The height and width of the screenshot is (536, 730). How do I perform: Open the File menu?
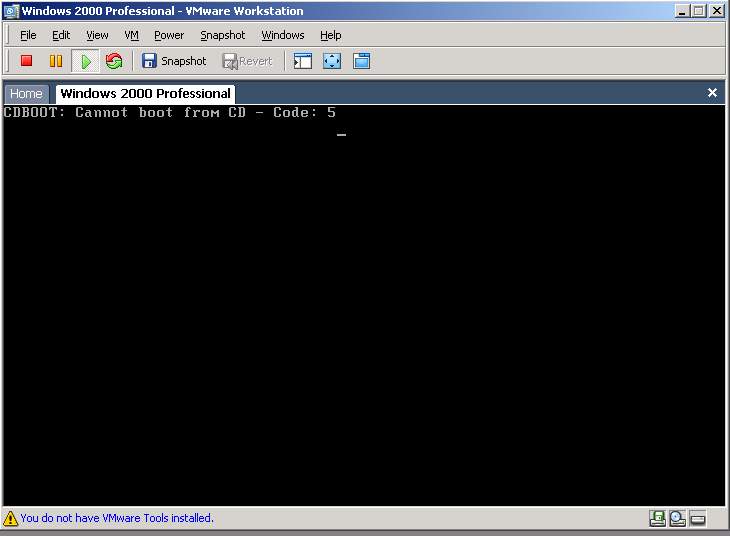tap(28, 35)
